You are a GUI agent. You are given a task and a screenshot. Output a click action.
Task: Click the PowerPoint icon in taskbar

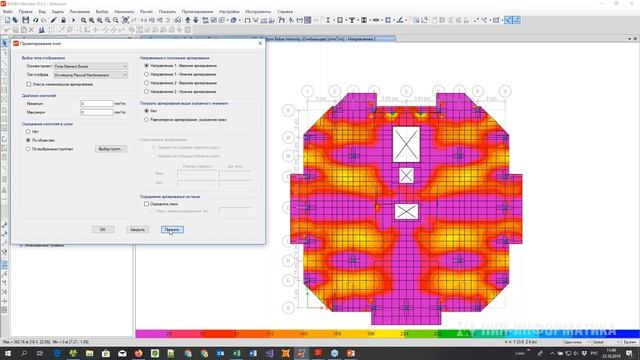[351, 353]
